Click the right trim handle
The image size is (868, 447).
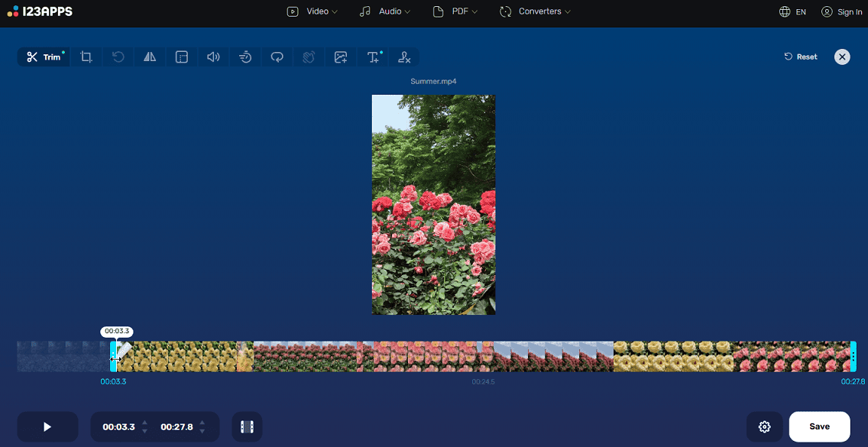click(853, 356)
